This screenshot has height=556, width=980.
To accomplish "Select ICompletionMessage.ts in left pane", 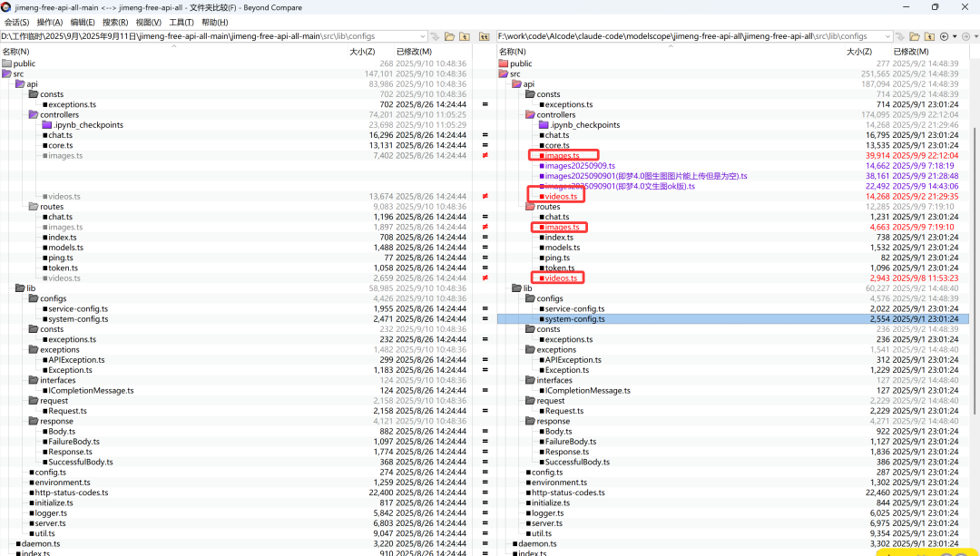I will 92,390.
